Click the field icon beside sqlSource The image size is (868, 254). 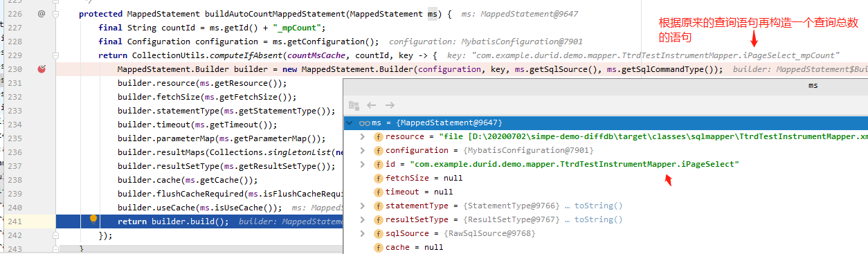pyautogui.click(x=378, y=233)
